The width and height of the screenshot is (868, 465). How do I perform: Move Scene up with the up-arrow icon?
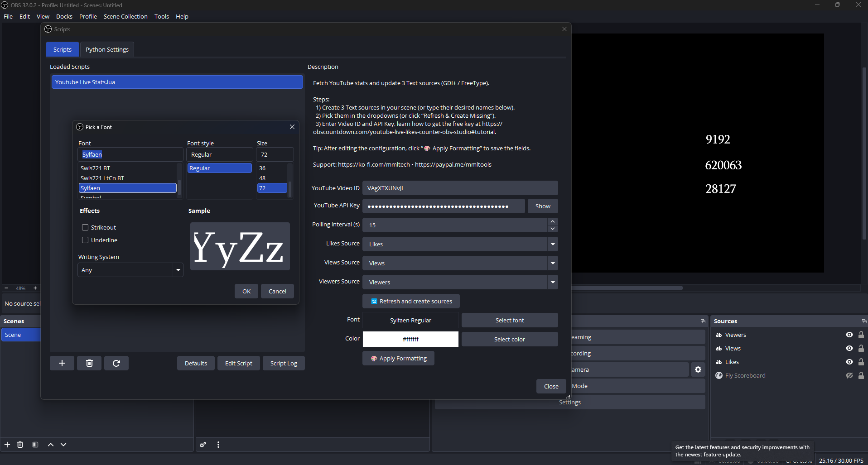(x=50, y=444)
